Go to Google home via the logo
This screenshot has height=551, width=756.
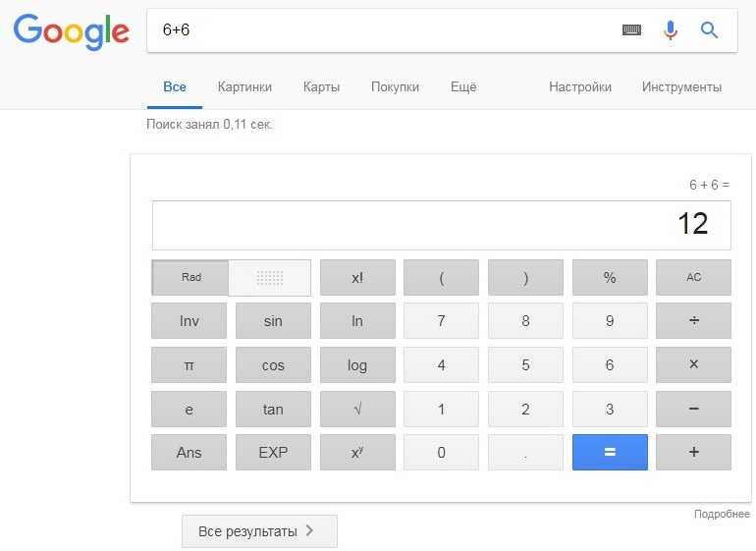(71, 31)
